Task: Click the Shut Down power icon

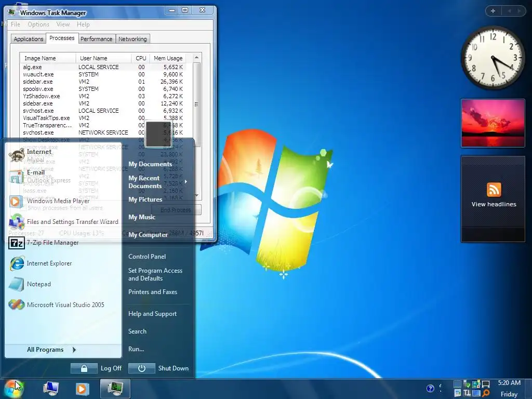Action: point(141,368)
